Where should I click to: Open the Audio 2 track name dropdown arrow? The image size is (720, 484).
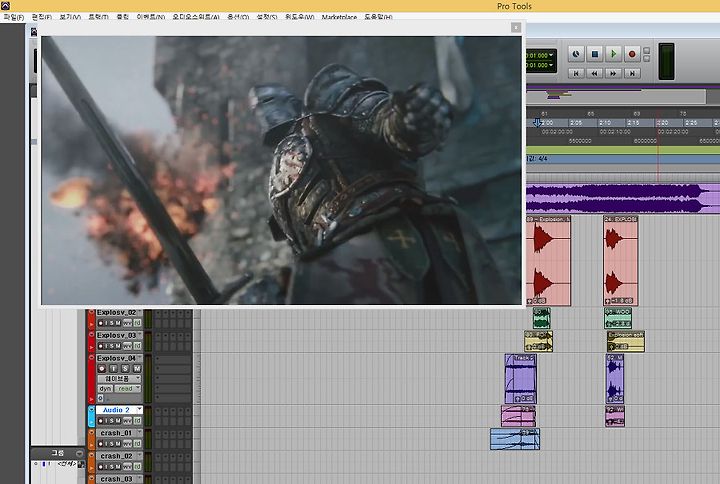click(140, 410)
